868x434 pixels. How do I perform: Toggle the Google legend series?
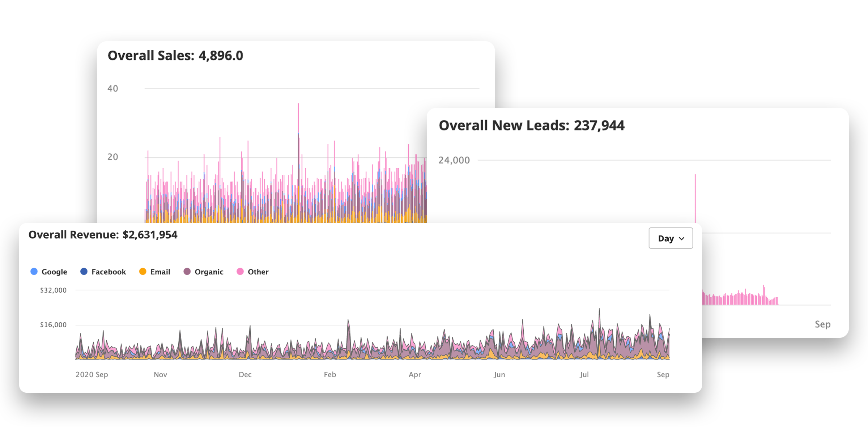point(54,272)
